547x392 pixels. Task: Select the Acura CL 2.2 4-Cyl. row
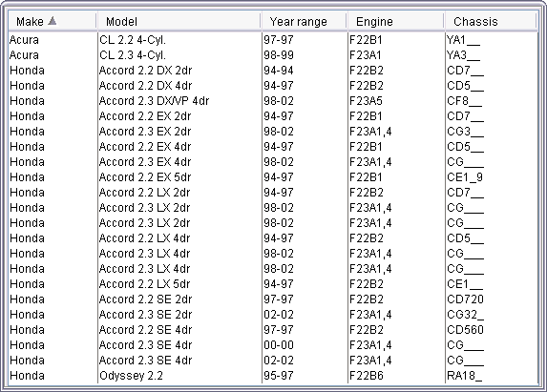[x=273, y=40]
